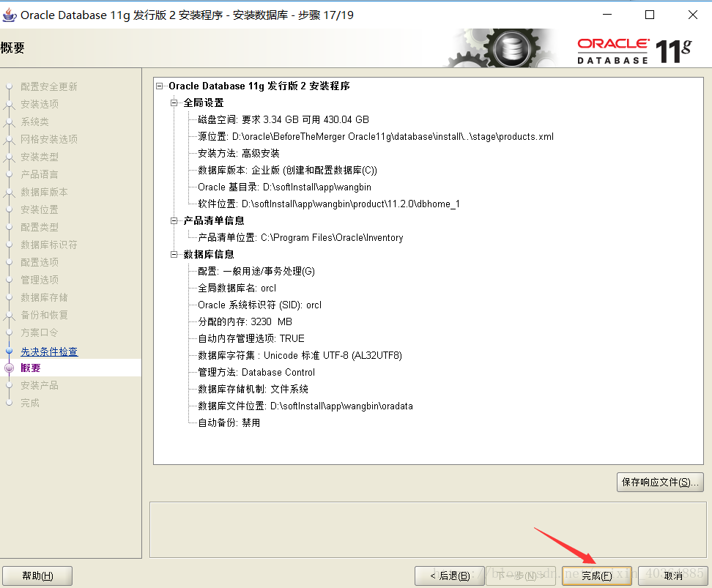Select the Oracle 系统标识符 (SID) row
Image resolution: width=712 pixels, height=588 pixels.
[x=259, y=305]
